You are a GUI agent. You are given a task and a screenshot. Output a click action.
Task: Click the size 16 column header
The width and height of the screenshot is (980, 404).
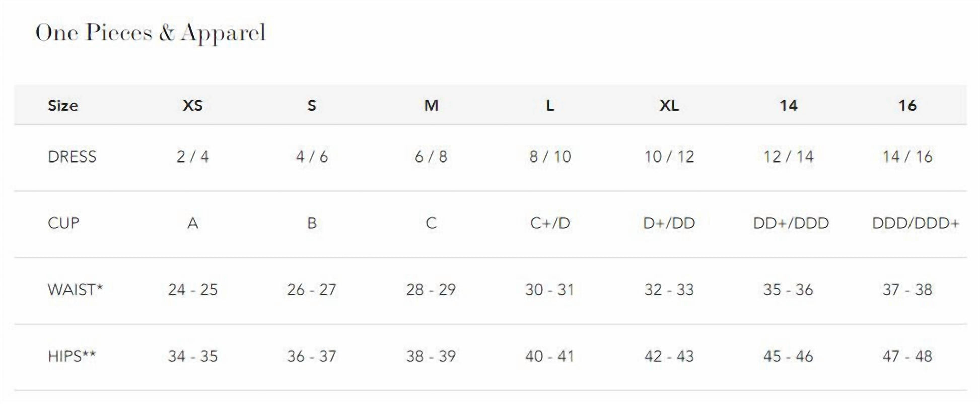pyautogui.click(x=907, y=105)
